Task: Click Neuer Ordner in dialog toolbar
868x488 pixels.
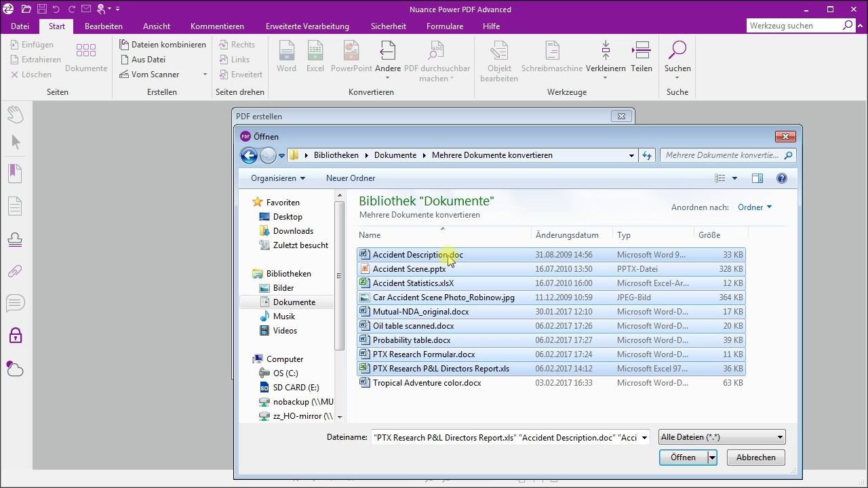Action: pyautogui.click(x=351, y=178)
